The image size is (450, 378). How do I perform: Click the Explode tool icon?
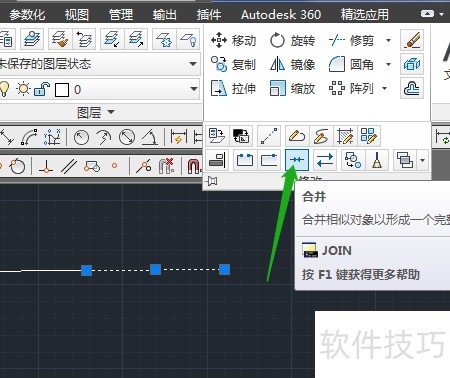412,64
